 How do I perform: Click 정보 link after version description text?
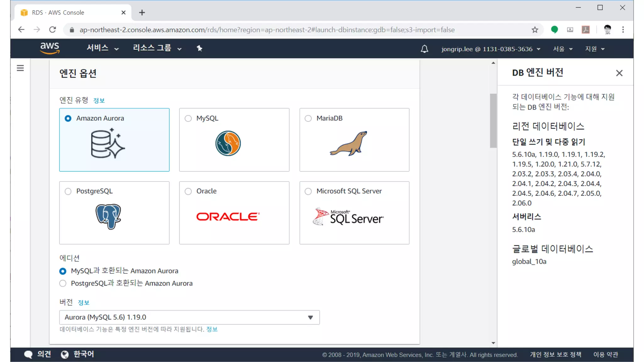tap(212, 329)
